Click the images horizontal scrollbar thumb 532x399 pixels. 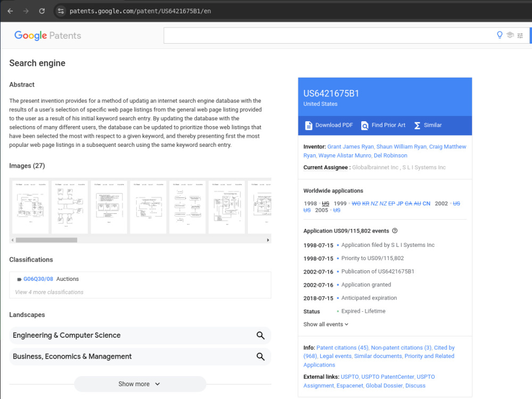[46, 240]
